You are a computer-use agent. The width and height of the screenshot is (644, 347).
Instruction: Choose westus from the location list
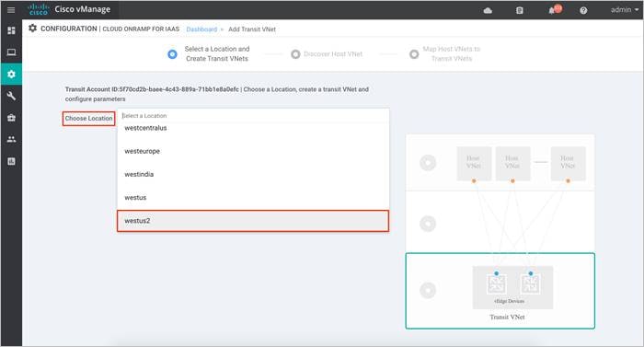click(x=253, y=198)
